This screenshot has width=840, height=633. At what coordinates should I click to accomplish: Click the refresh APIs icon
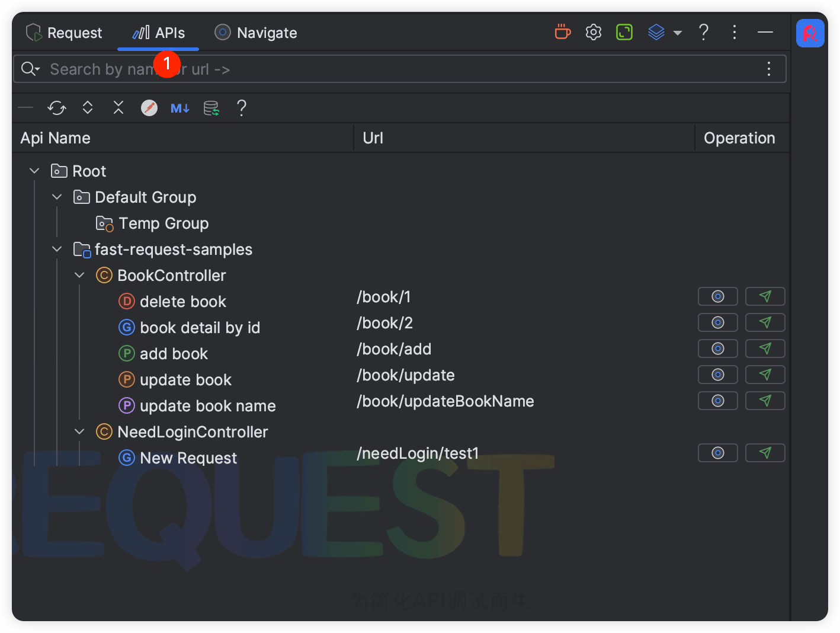[57, 108]
